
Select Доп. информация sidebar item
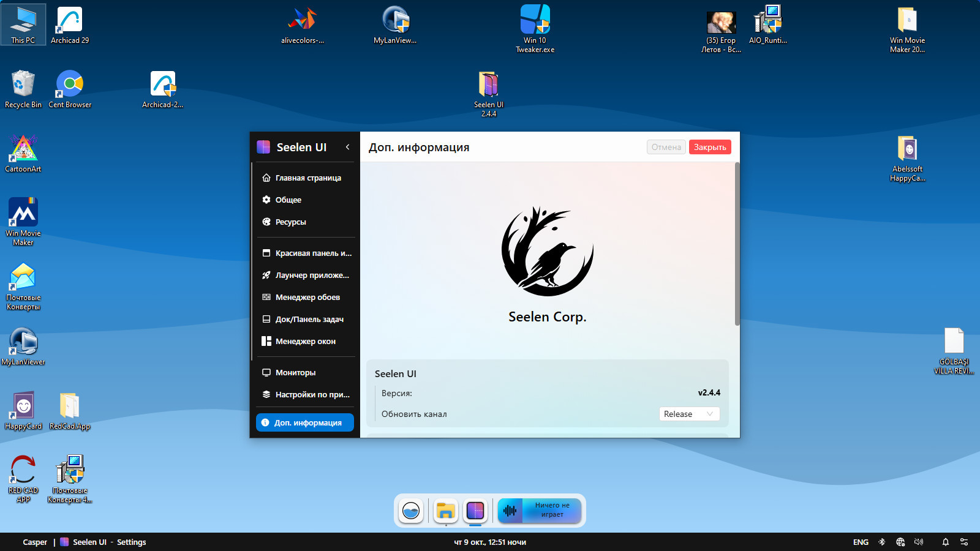tap(305, 422)
